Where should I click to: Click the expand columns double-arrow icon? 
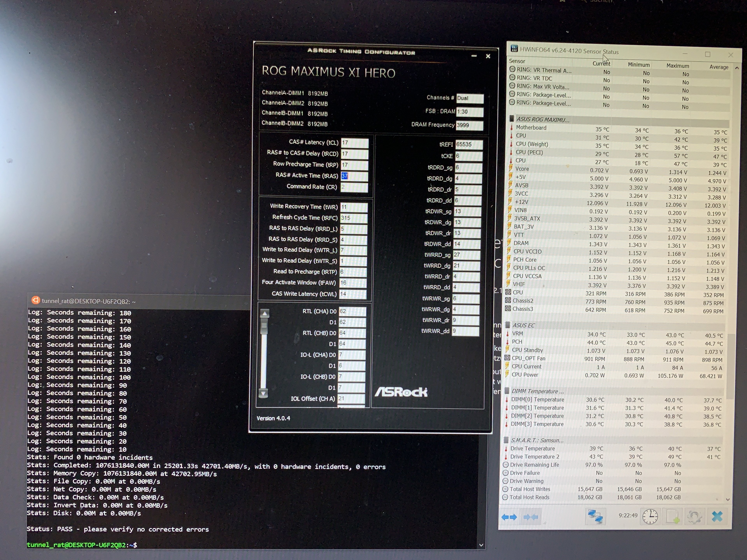coord(509,517)
